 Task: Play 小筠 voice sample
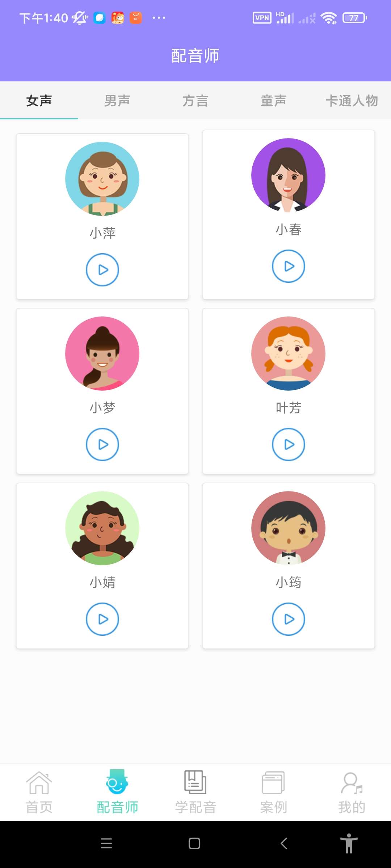point(289,619)
